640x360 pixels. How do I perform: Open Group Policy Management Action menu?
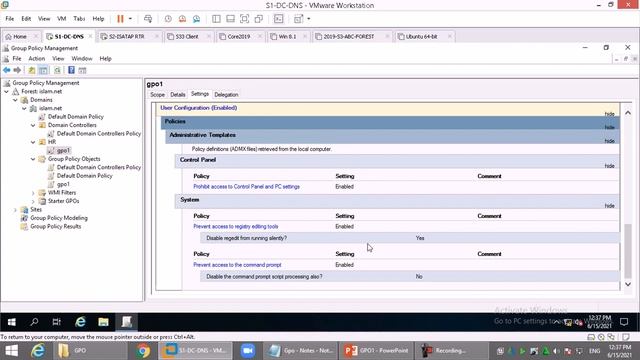click(36, 59)
